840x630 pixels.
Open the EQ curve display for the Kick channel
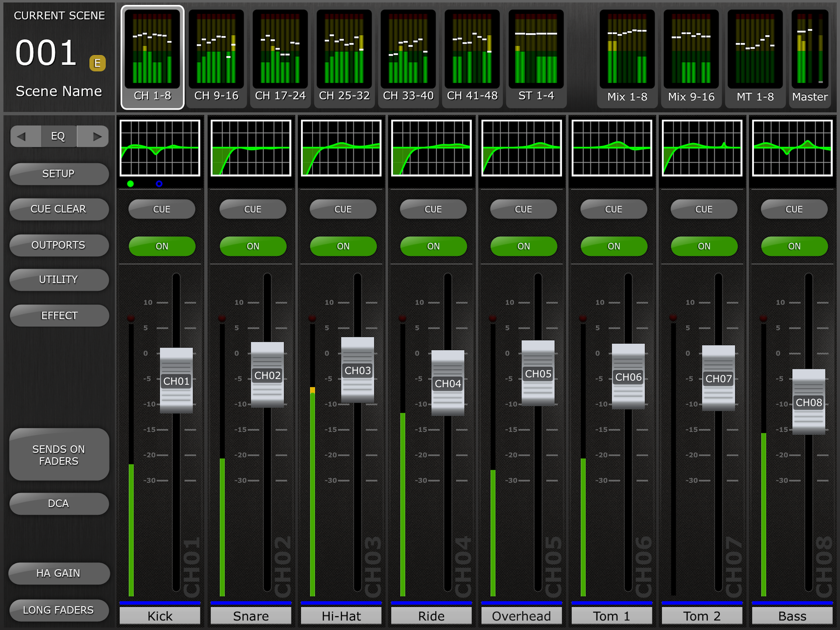point(160,148)
